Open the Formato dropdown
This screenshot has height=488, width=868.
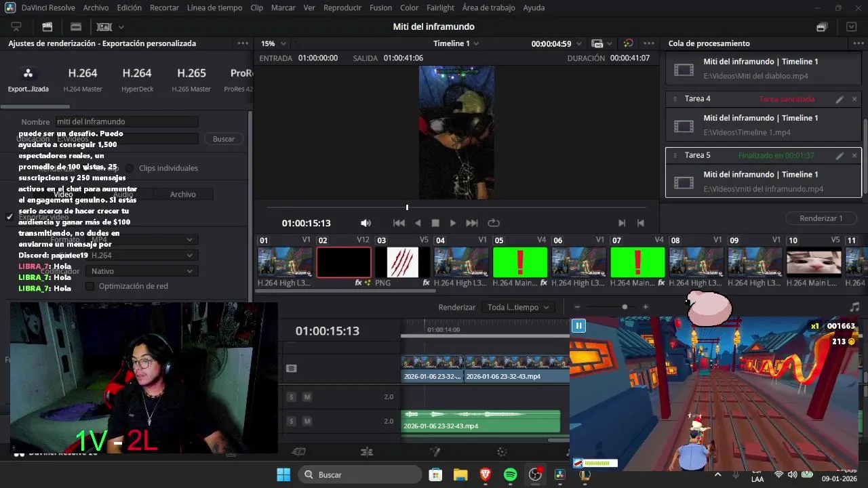click(x=142, y=239)
